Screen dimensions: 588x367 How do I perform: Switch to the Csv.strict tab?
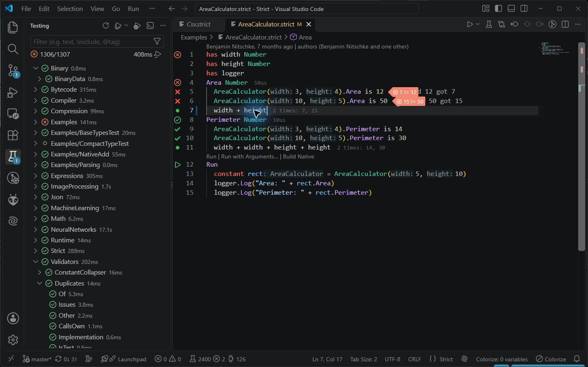click(195, 24)
